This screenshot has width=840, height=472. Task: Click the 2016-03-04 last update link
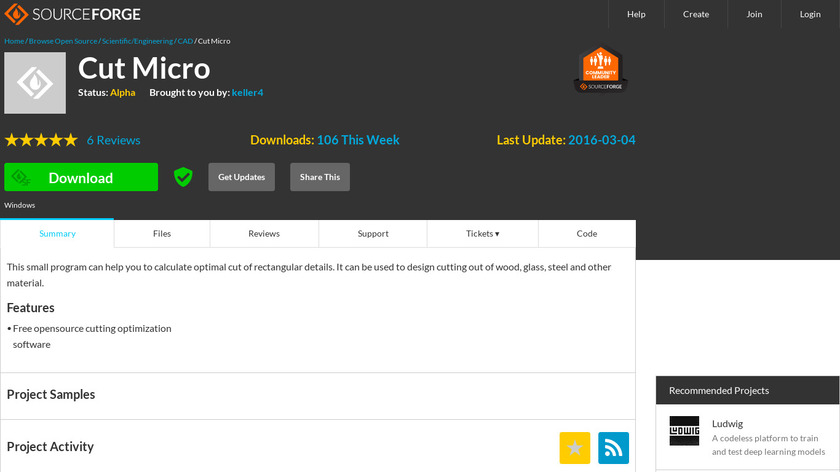click(602, 140)
